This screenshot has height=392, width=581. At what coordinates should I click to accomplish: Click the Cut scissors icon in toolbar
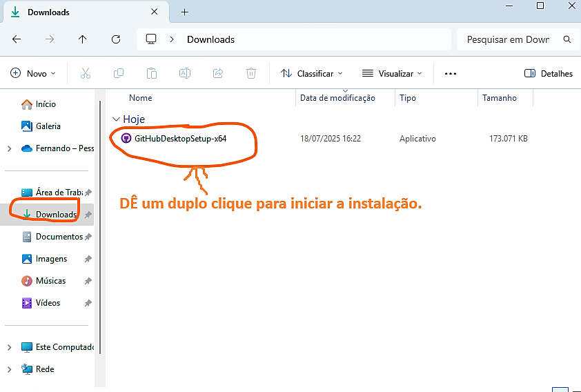(86, 73)
